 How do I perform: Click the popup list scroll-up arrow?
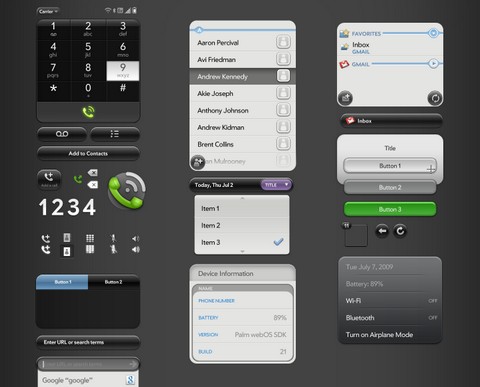242,198
